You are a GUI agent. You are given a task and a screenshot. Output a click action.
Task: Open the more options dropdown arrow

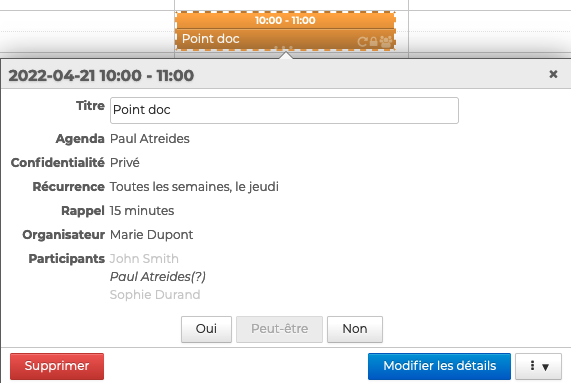pos(539,366)
